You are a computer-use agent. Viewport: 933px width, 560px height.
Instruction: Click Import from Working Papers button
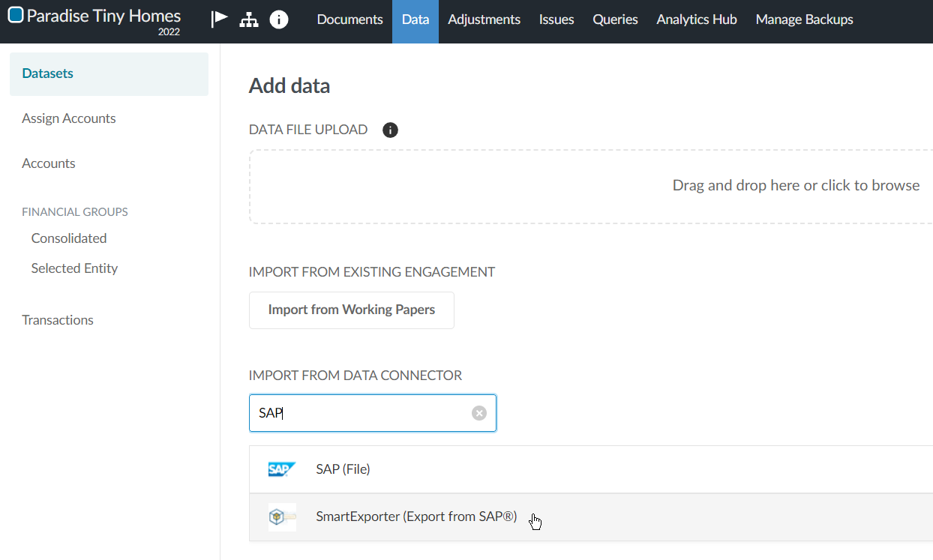click(351, 310)
